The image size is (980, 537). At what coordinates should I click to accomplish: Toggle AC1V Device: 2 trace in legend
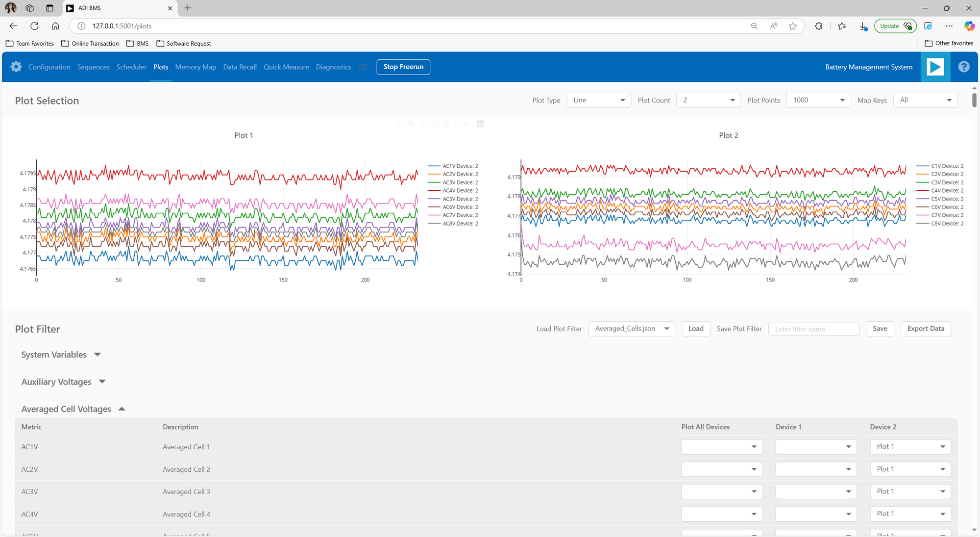click(452, 166)
